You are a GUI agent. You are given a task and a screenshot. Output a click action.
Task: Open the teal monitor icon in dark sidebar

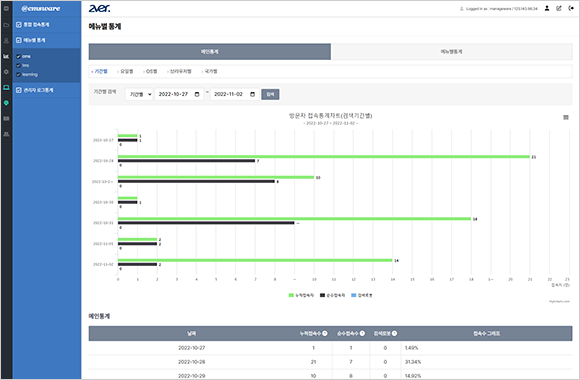click(6, 87)
